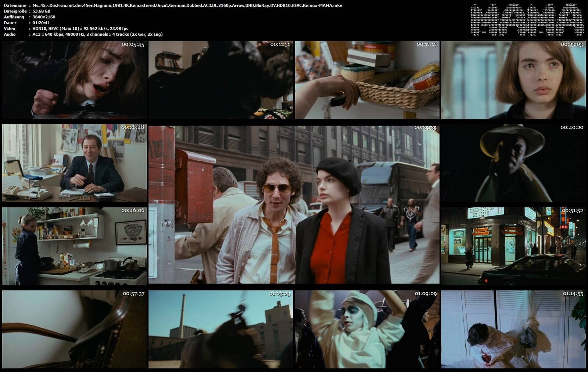
Task: Click the "Dauer" label
Action: [10, 23]
